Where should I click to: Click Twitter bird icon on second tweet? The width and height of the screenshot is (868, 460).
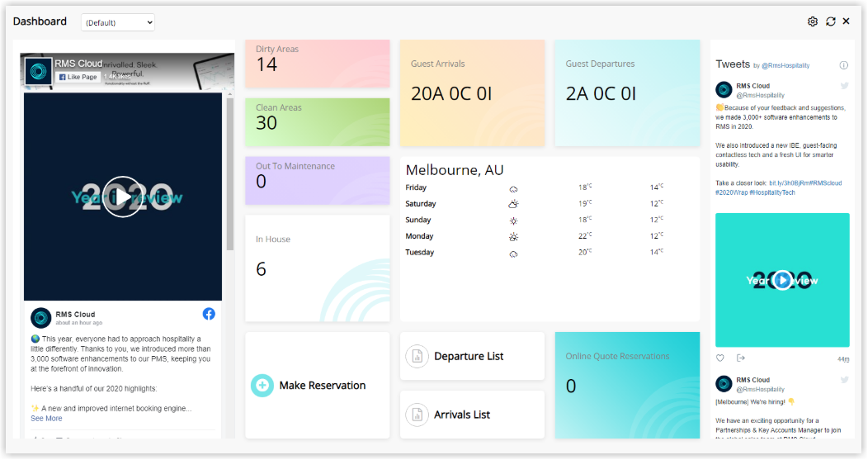844,380
